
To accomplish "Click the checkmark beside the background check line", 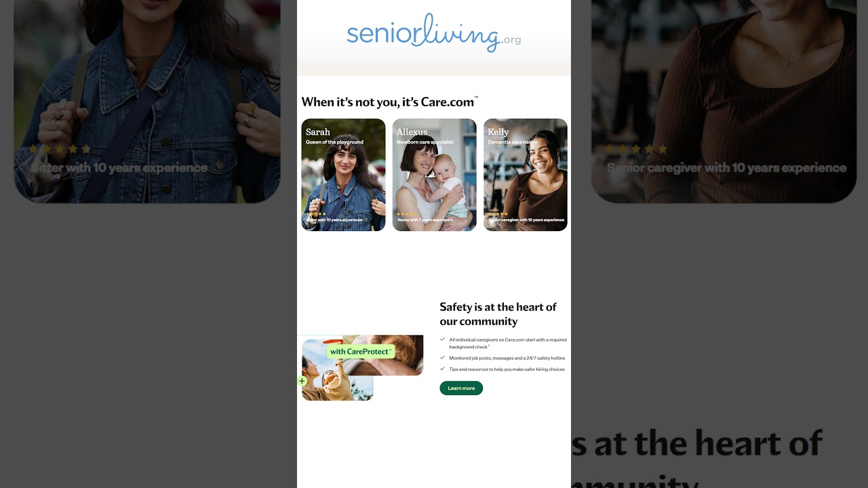I will (442, 340).
